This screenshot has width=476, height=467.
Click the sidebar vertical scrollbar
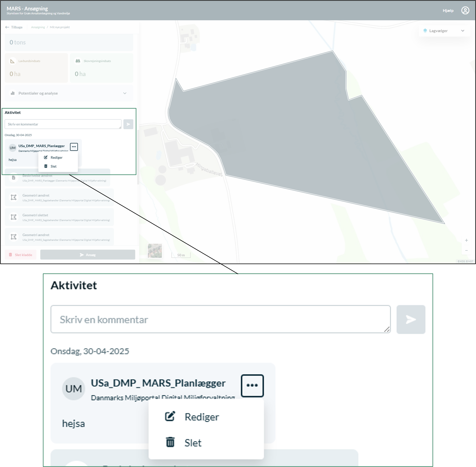click(138, 157)
